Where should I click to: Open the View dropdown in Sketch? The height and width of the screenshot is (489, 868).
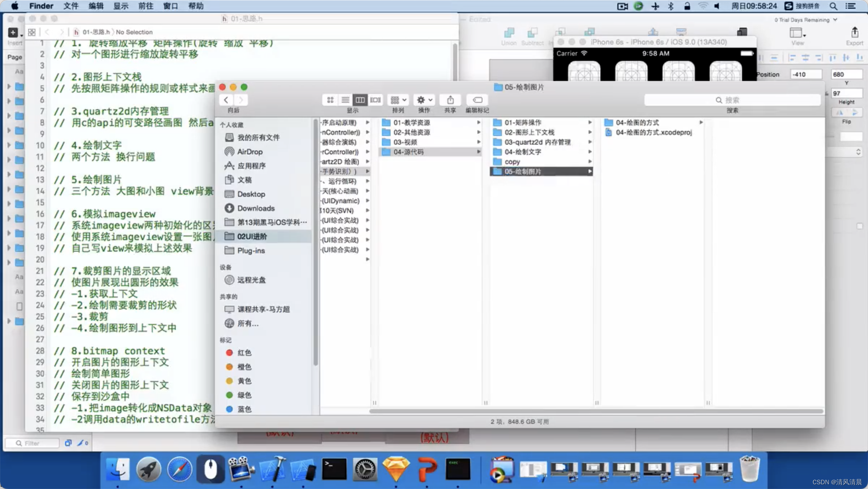(x=797, y=36)
